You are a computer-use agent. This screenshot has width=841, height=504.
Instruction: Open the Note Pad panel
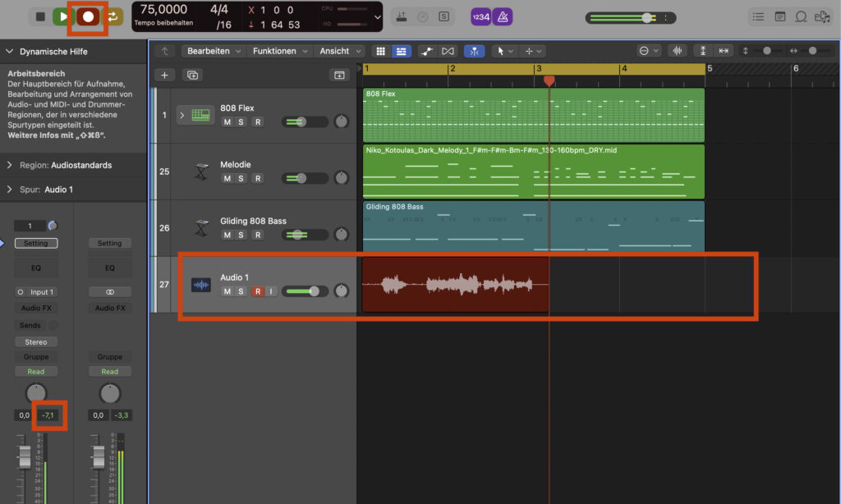click(780, 16)
